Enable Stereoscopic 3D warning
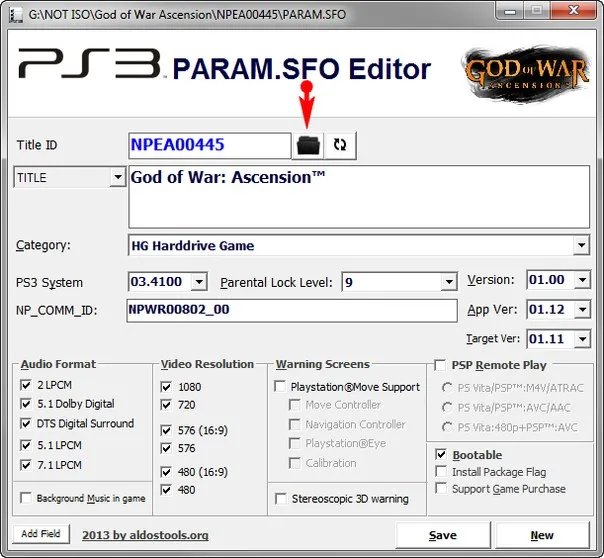 point(281,499)
